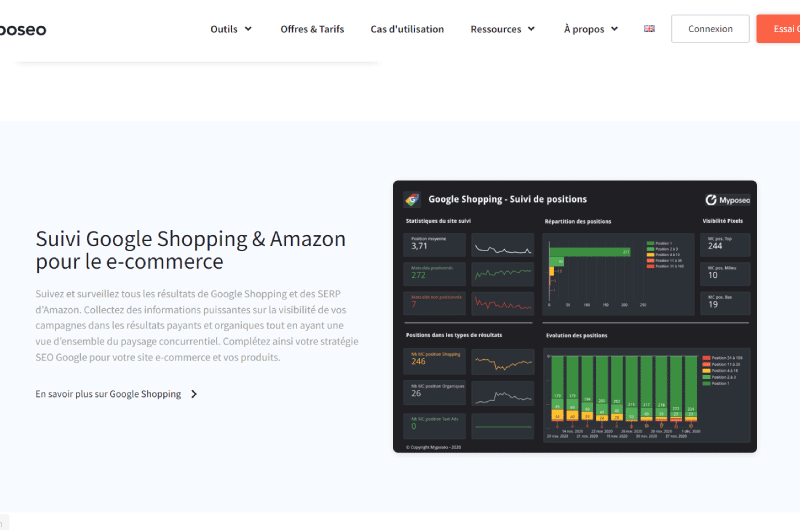Click the 244 Visibilité Pixels Top card
The image size is (800, 530).
[725, 245]
